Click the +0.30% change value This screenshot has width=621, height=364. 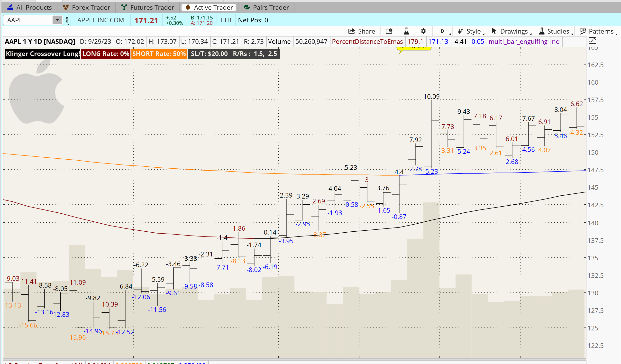coord(174,23)
